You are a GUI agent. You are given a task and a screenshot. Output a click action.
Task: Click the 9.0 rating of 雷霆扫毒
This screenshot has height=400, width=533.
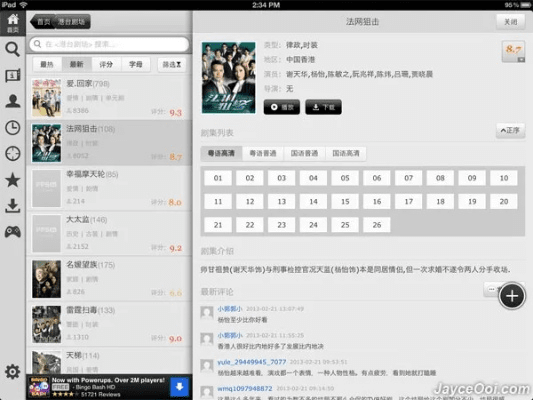tap(175, 338)
